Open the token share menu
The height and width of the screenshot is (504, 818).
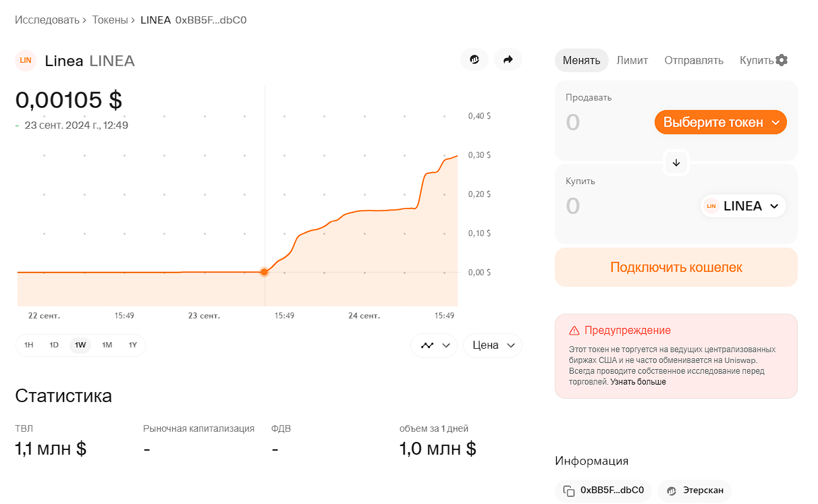coord(508,59)
